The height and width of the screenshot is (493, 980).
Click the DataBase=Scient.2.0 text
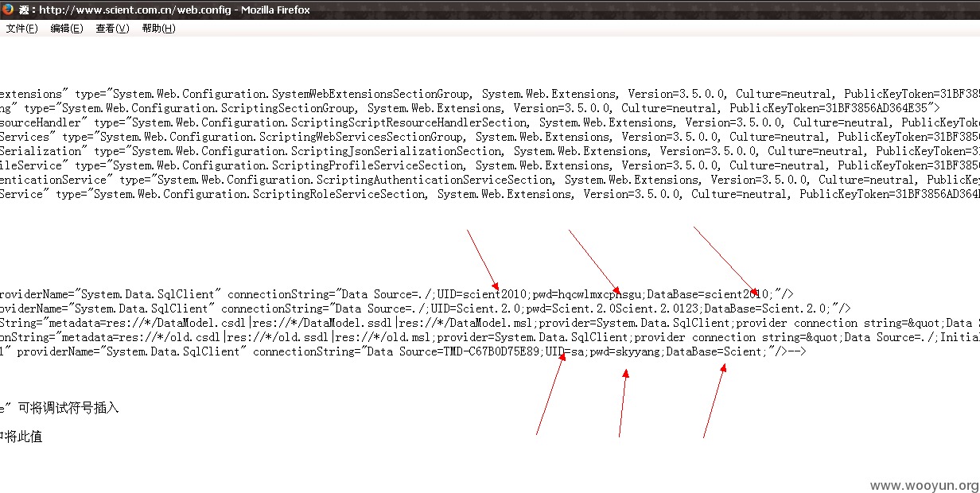coord(766,309)
